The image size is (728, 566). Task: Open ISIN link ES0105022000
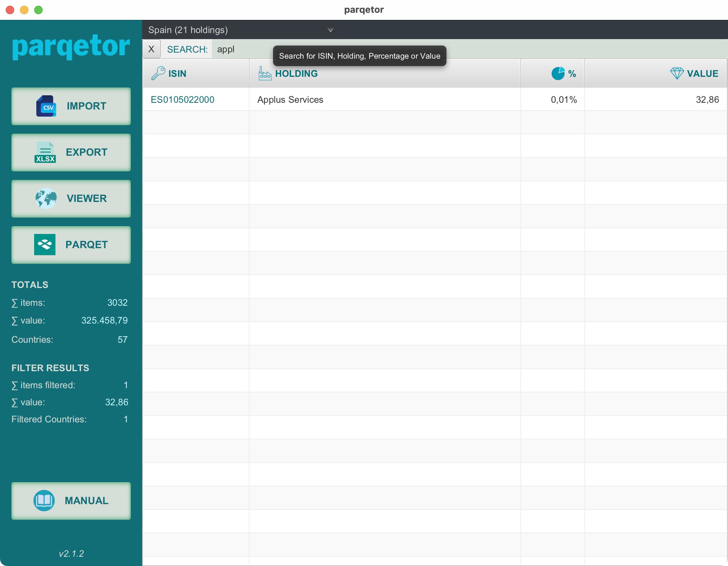[x=182, y=100]
